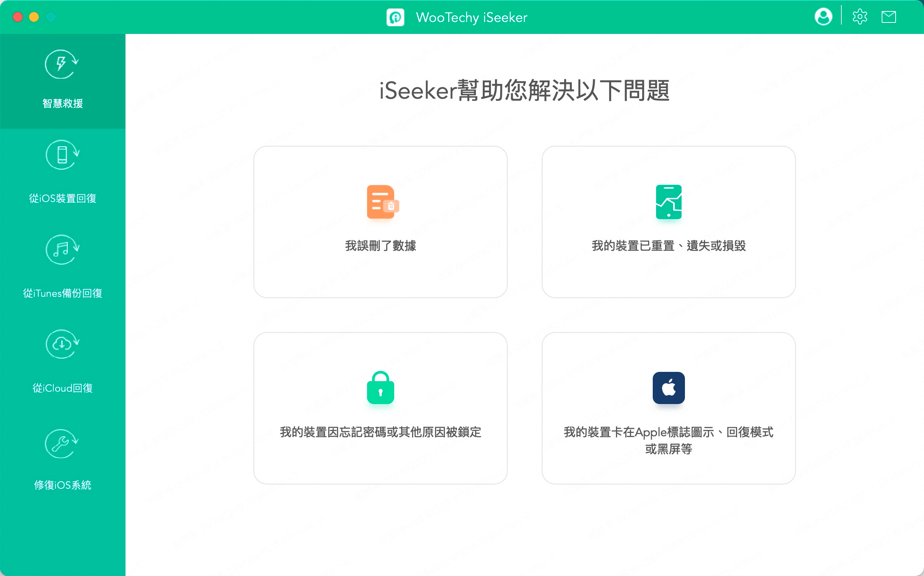Minimize the window with yellow button

point(34,17)
